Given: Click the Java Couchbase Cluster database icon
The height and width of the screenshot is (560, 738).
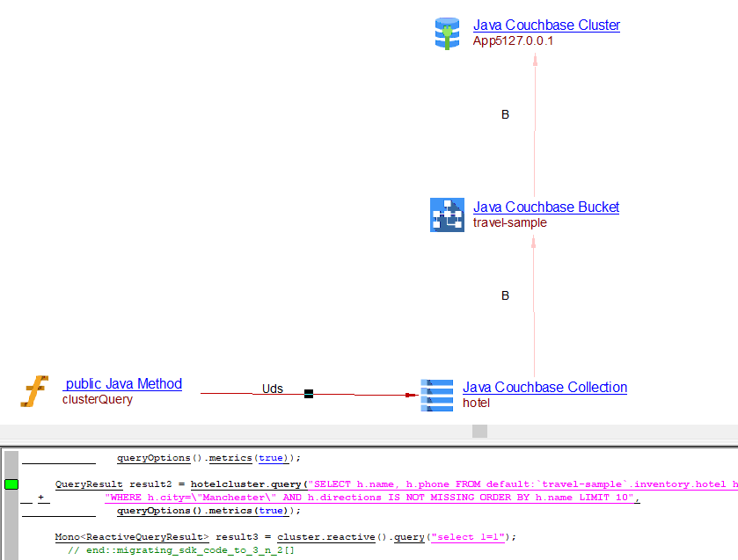Looking at the screenshot, I should 447,33.
